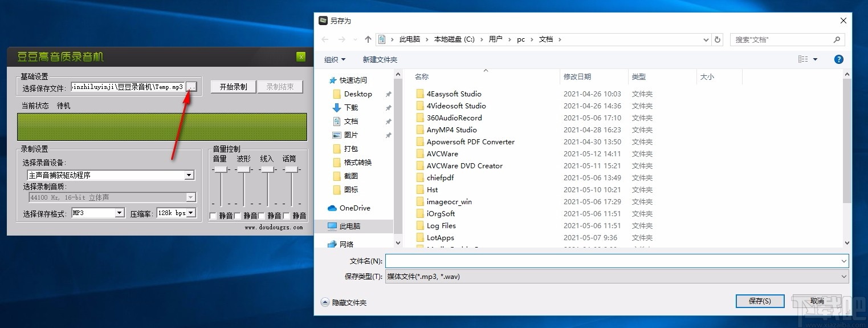Sort by 名称 column header

422,76
